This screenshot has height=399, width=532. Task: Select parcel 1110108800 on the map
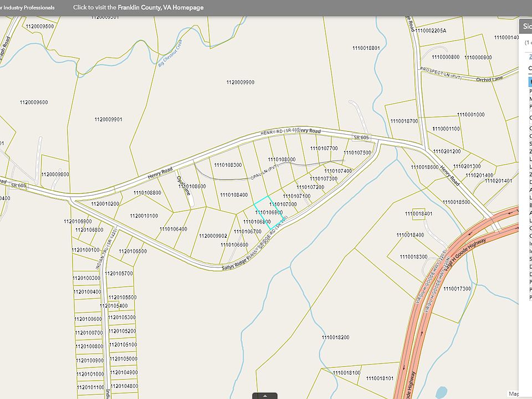point(147,193)
